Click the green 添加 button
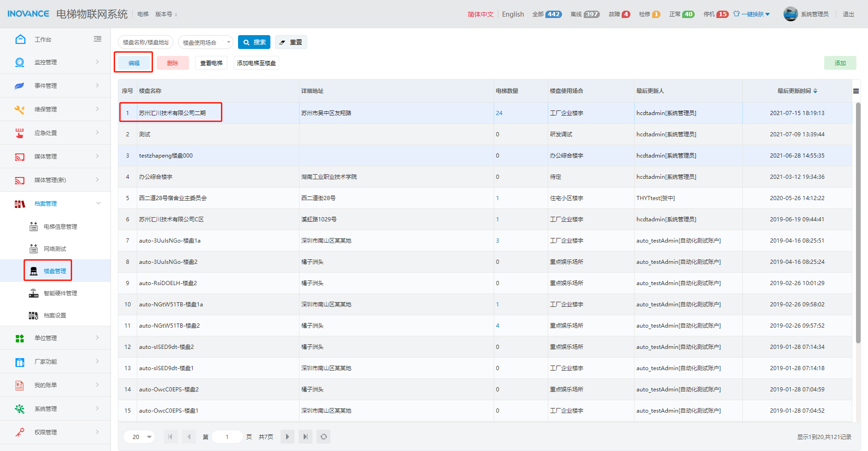868x451 pixels. point(840,63)
